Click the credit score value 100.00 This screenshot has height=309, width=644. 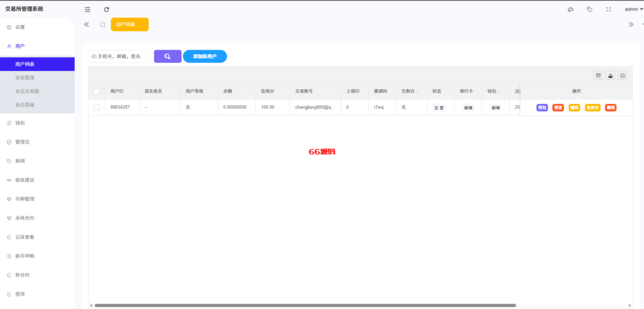pyautogui.click(x=273, y=107)
